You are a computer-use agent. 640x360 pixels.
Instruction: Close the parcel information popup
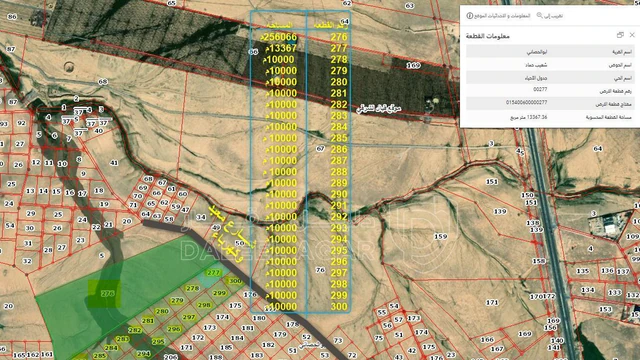click(632, 35)
